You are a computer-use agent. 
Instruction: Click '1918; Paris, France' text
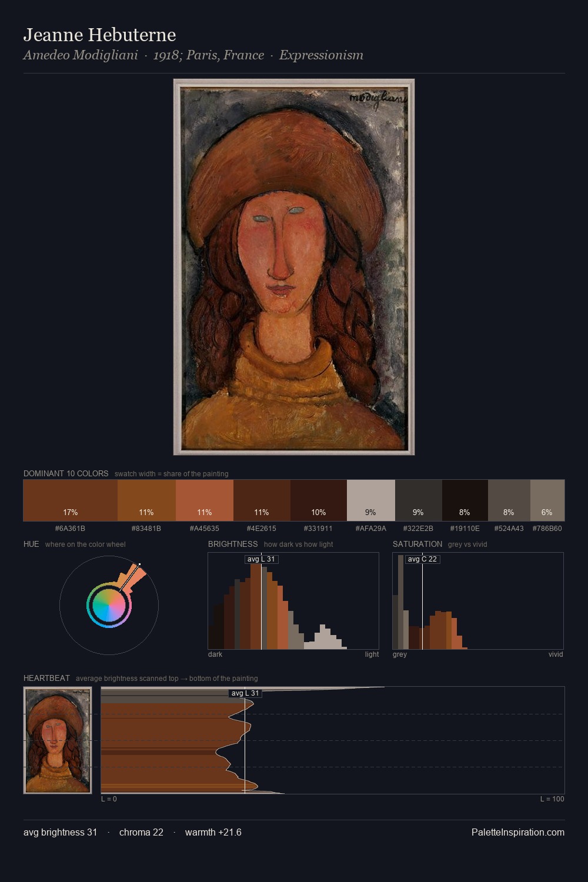pos(209,55)
